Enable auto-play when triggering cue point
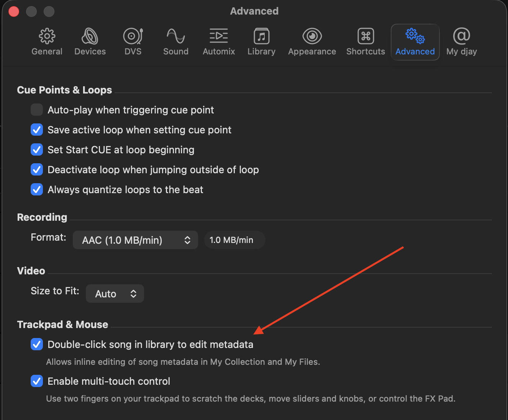This screenshot has width=508, height=420. point(37,110)
